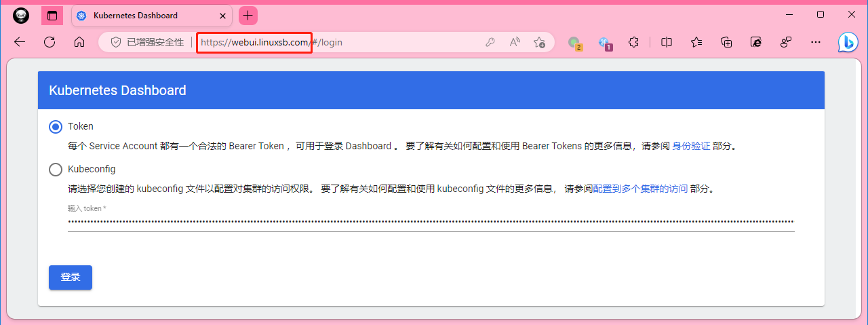
Task: Open the saved passwords key icon
Action: [490, 42]
